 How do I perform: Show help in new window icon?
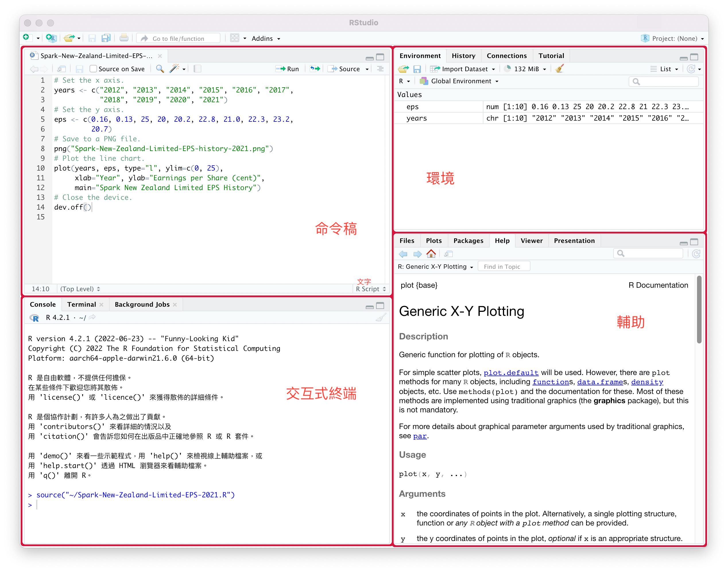[448, 254]
